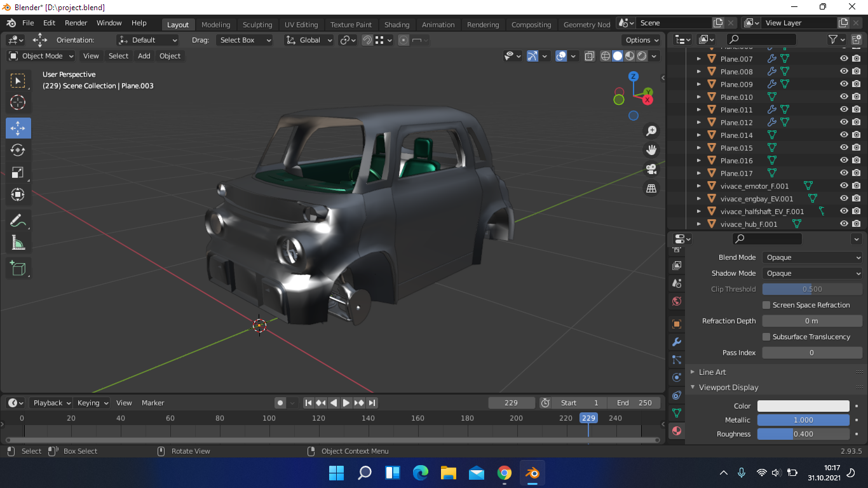Switch to rendered viewport shading
Image resolution: width=868 pixels, height=488 pixels.
point(642,56)
